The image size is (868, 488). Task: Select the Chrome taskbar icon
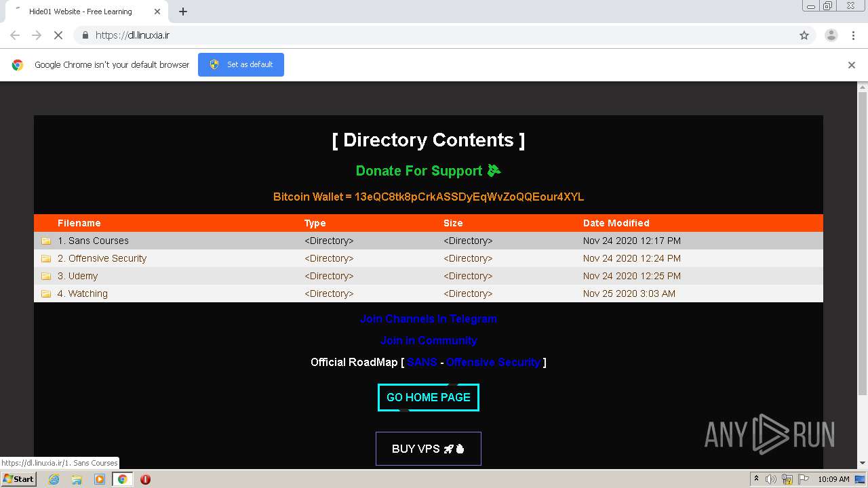[x=122, y=479]
